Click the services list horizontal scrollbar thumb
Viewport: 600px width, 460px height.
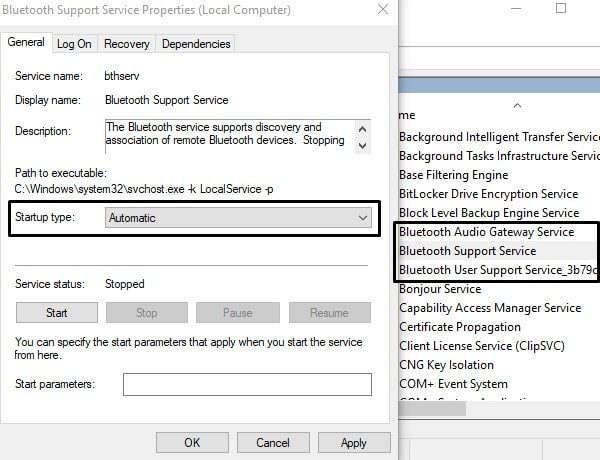432,408
